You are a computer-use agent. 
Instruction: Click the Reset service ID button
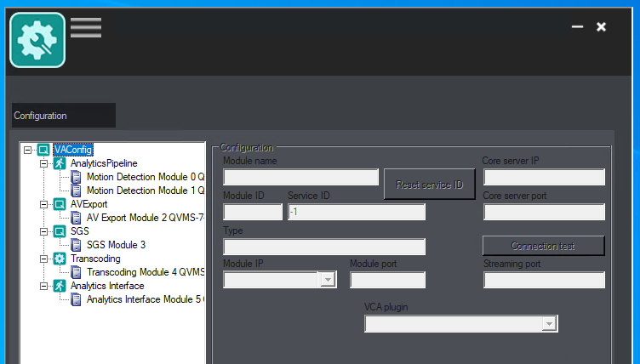pos(430,185)
